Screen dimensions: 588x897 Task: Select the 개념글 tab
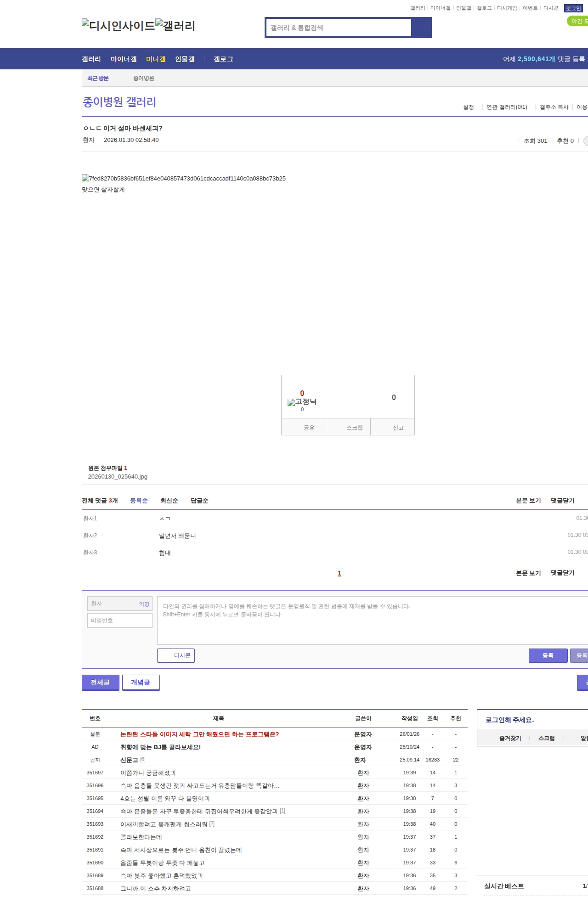pyautogui.click(x=141, y=683)
